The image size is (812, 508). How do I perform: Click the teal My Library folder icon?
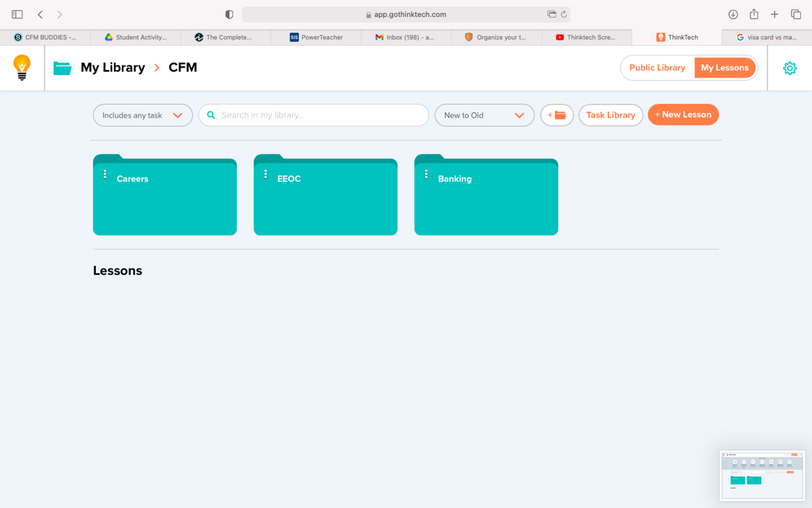point(62,68)
